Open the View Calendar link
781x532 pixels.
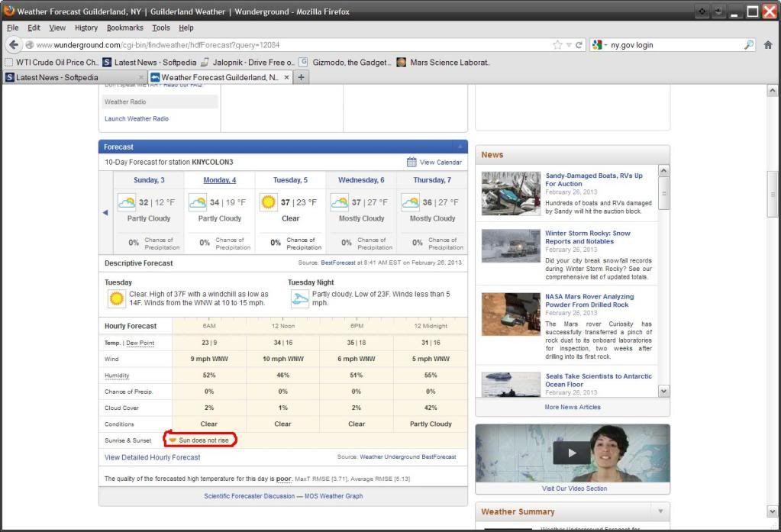click(x=441, y=162)
